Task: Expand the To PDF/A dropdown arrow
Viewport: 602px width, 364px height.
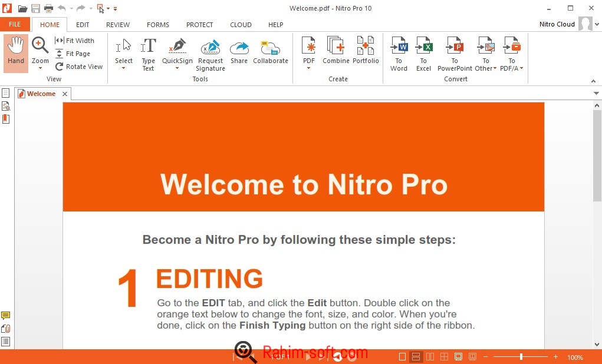Action: click(521, 68)
